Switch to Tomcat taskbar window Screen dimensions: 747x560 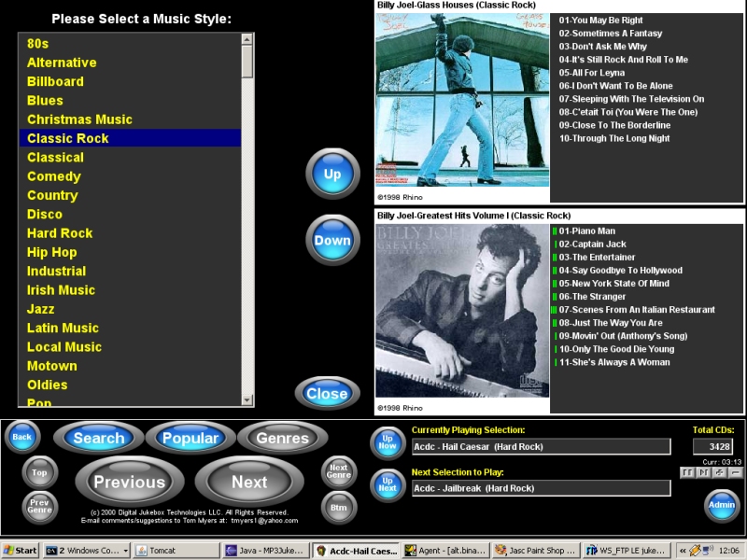coord(176,551)
